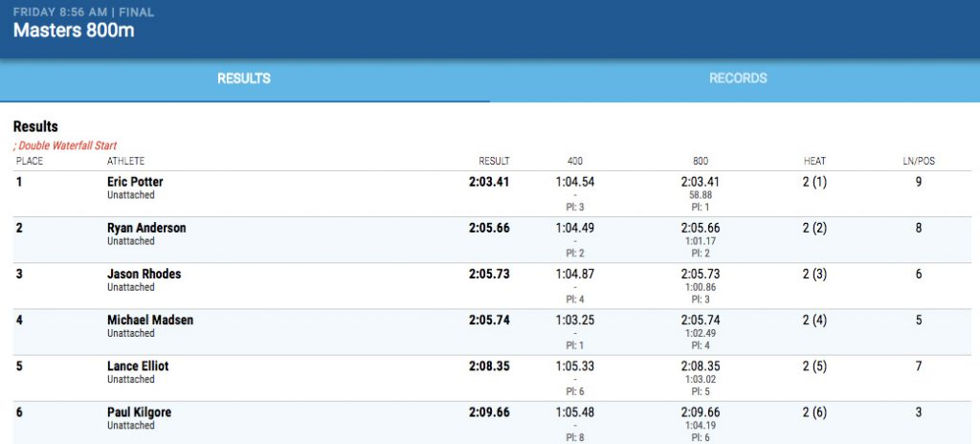Click the HEAT column header
The image size is (980, 444).
pos(814,162)
